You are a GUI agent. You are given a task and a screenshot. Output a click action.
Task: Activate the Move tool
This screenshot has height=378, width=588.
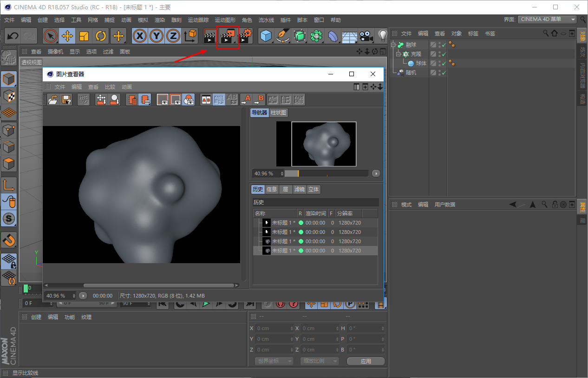[x=67, y=36]
